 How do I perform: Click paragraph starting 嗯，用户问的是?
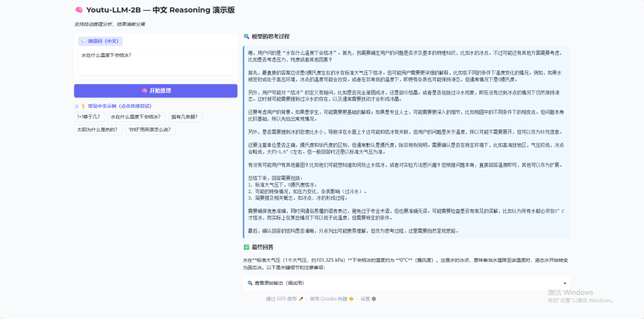404,56
